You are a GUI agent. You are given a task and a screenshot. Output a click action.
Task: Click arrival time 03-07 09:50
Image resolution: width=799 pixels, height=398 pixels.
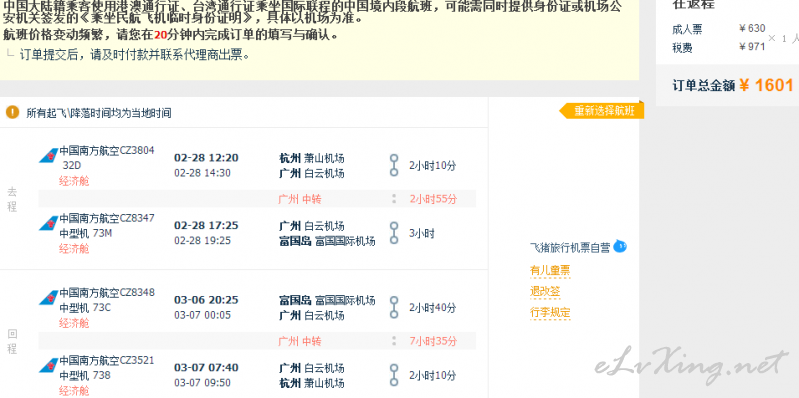tap(202, 383)
